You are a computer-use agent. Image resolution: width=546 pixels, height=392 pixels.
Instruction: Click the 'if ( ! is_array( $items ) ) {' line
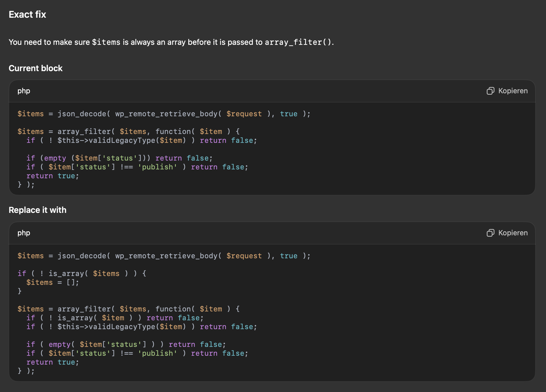82,274
